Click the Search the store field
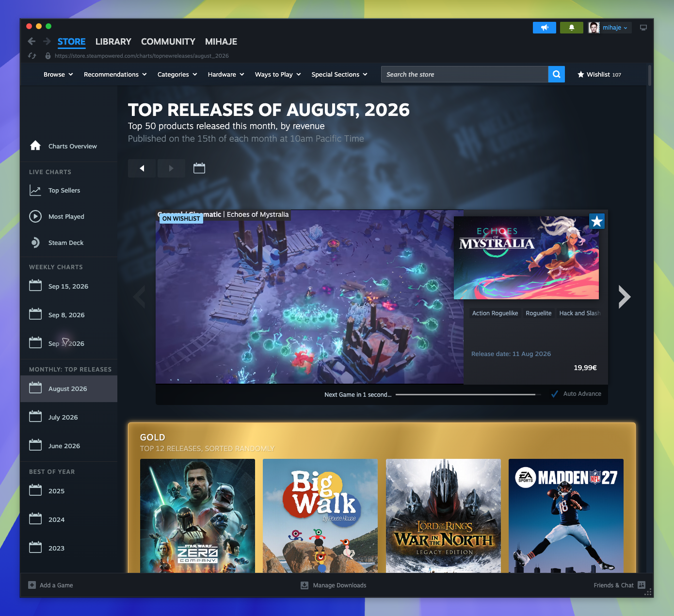The width and height of the screenshot is (674, 616). (465, 74)
